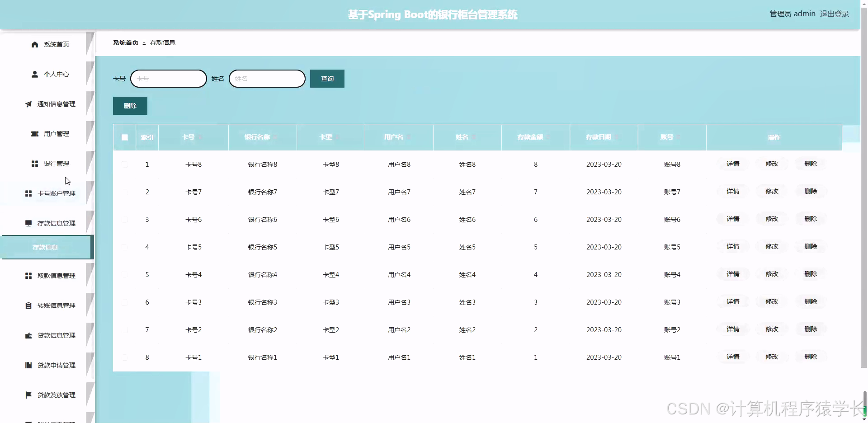Click 删除 for the 卡号8 row
This screenshot has width=868, height=423.
(x=811, y=164)
